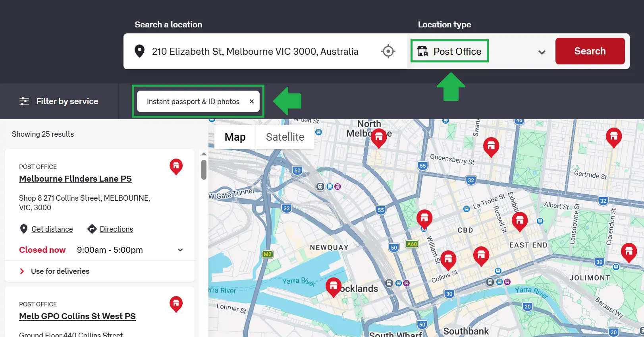Viewport: 644px width, 337px height.
Task: Click transit station icons right of Collins St
Action: tap(499, 282)
